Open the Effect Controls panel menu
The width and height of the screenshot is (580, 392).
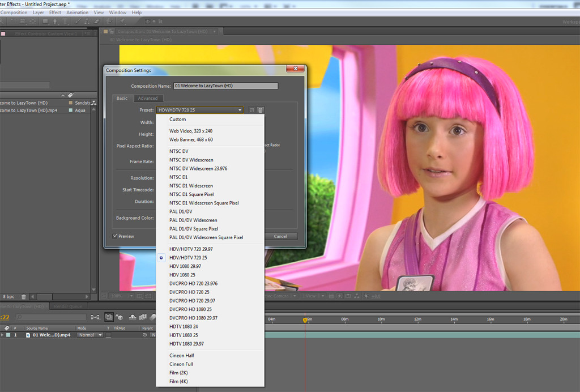tap(88, 33)
